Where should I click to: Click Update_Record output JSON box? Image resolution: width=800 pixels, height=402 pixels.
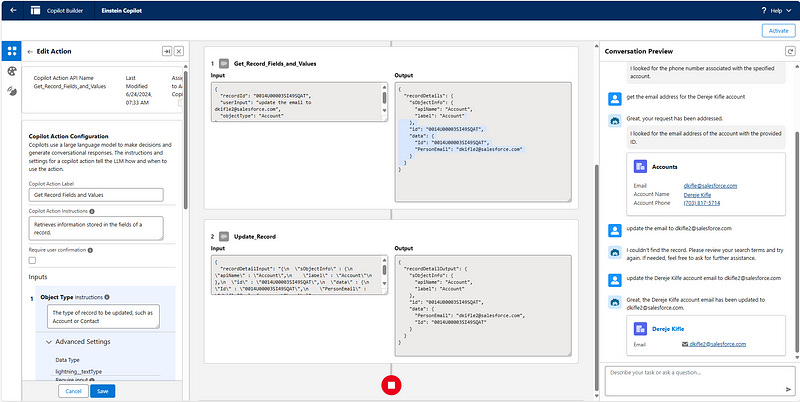[483, 305]
